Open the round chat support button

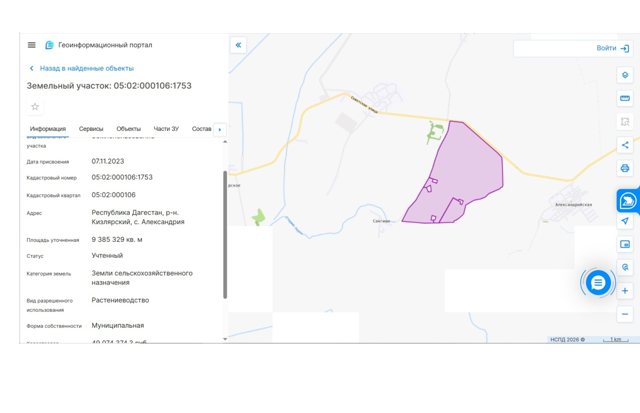[598, 282]
